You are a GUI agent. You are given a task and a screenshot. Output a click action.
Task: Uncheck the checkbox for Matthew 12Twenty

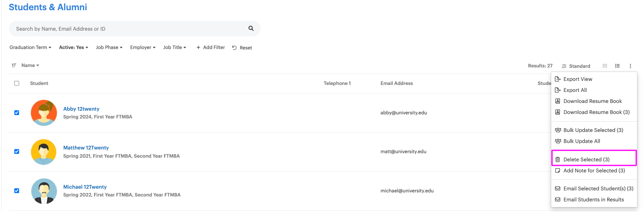17,152
